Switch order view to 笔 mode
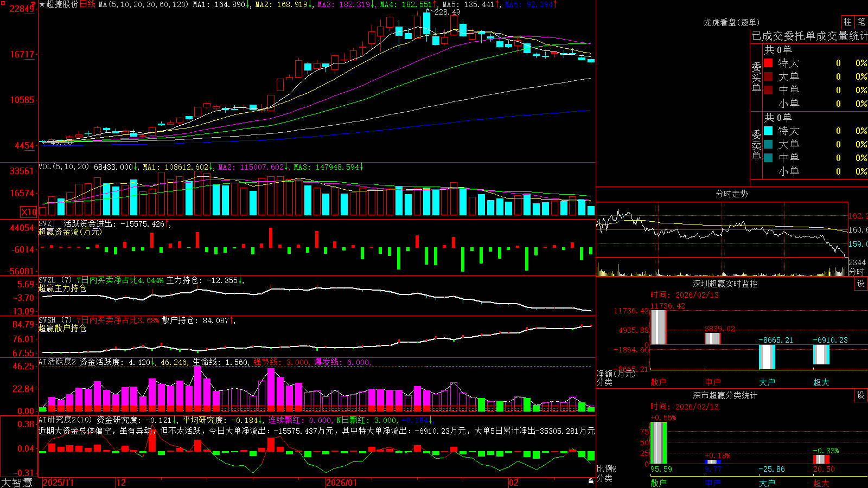The height and width of the screenshot is (488, 868). click(861, 22)
